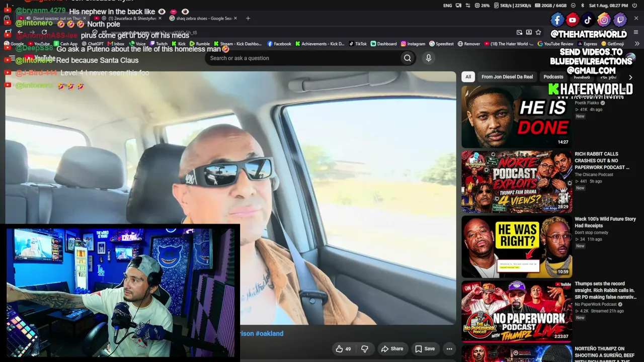Open the Twitch bookmark
This screenshot has height=362, width=644.
(158, 44)
